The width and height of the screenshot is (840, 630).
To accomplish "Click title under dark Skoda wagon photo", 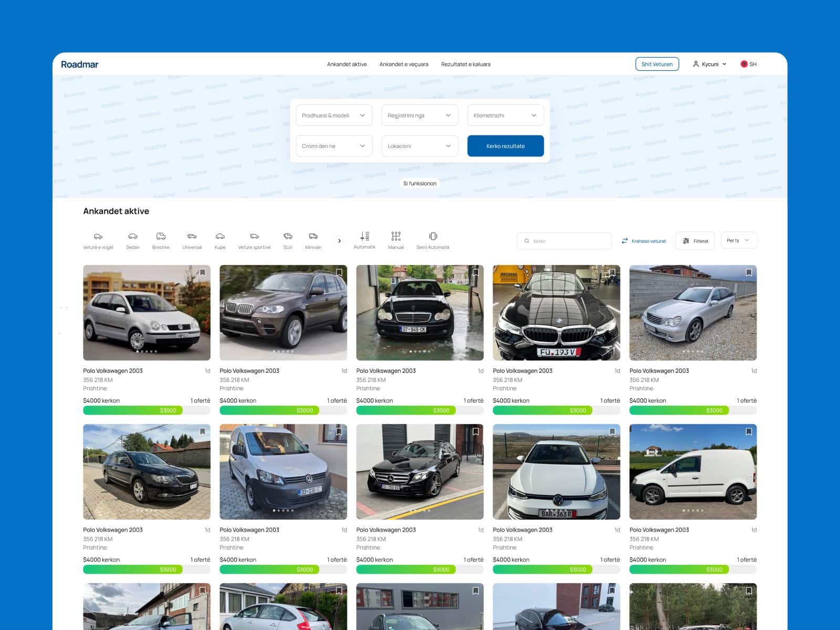I will (x=113, y=530).
